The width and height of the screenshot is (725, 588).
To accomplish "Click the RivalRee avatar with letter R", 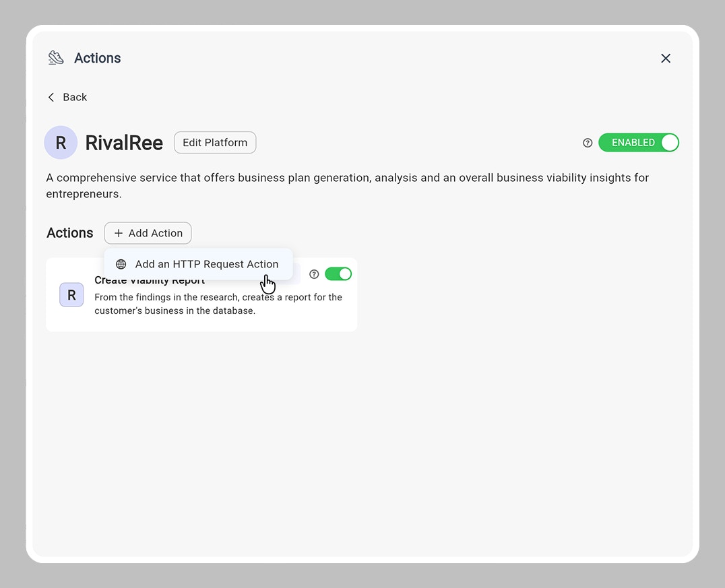I will (61, 142).
